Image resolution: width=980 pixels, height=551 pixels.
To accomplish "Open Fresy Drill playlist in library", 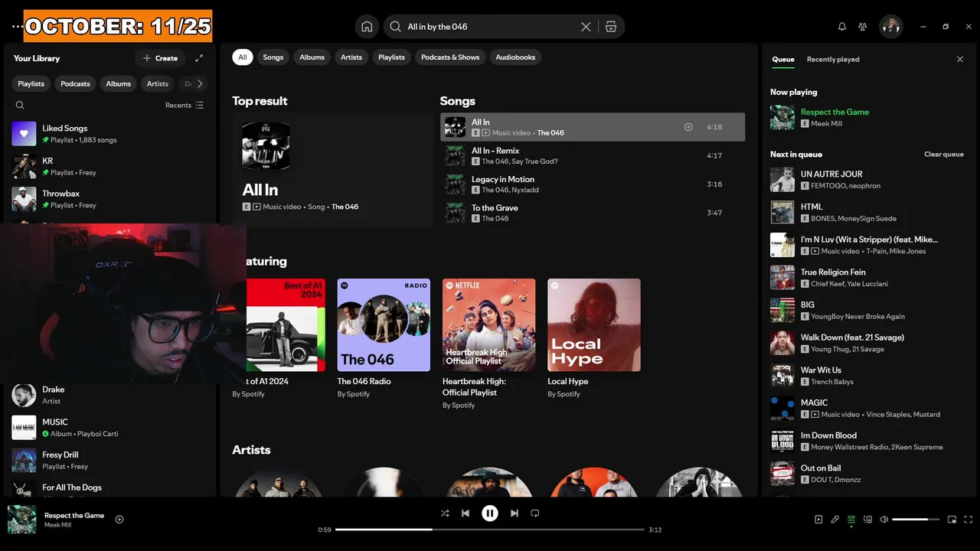I will pos(110,460).
